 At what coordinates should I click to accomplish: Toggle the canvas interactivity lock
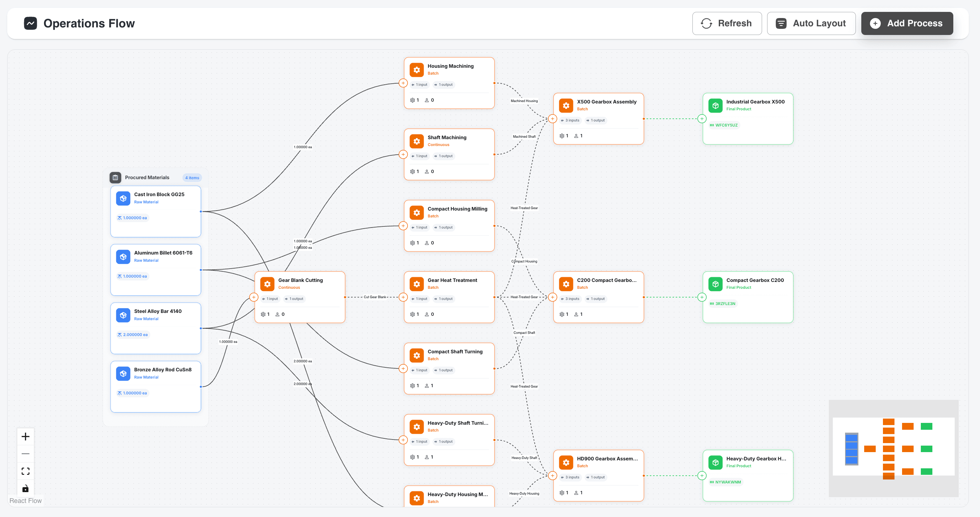click(x=26, y=488)
